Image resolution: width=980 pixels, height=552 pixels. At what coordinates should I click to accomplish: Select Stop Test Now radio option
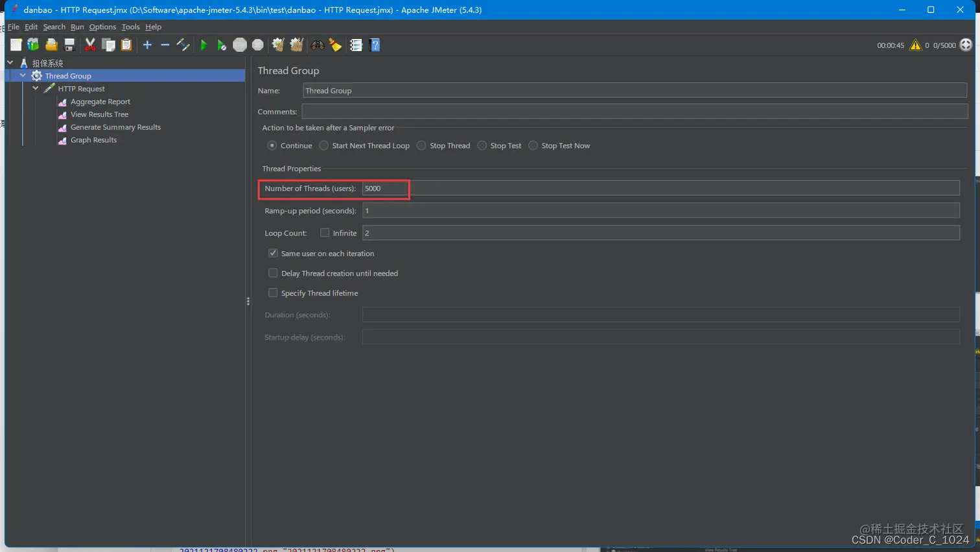tap(533, 145)
